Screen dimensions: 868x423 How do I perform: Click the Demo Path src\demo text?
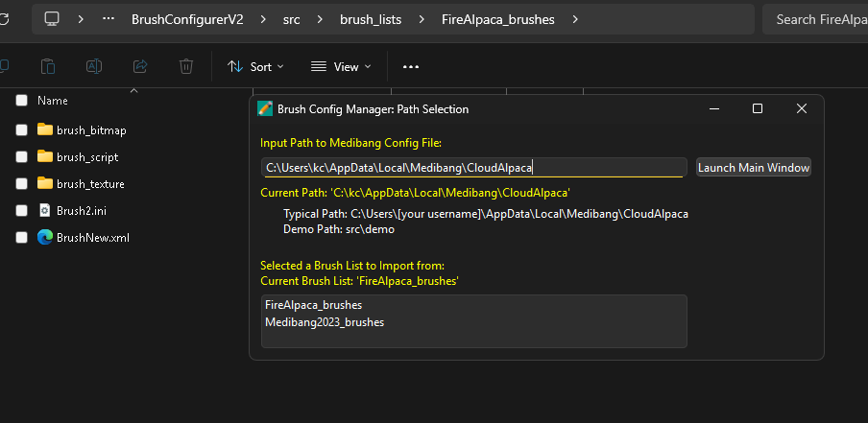pos(339,229)
